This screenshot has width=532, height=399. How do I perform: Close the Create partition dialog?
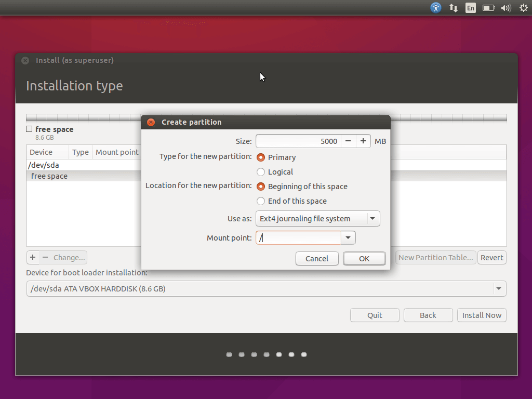coord(151,122)
